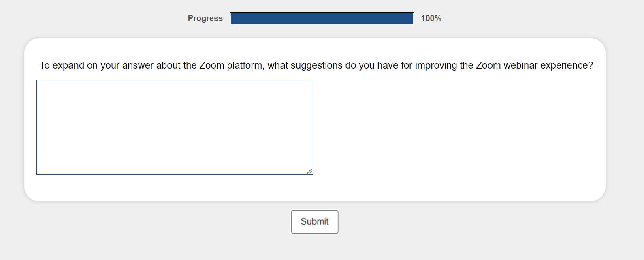Click the "100%" progress percentage
This screenshot has width=644, height=260.
click(x=431, y=18)
